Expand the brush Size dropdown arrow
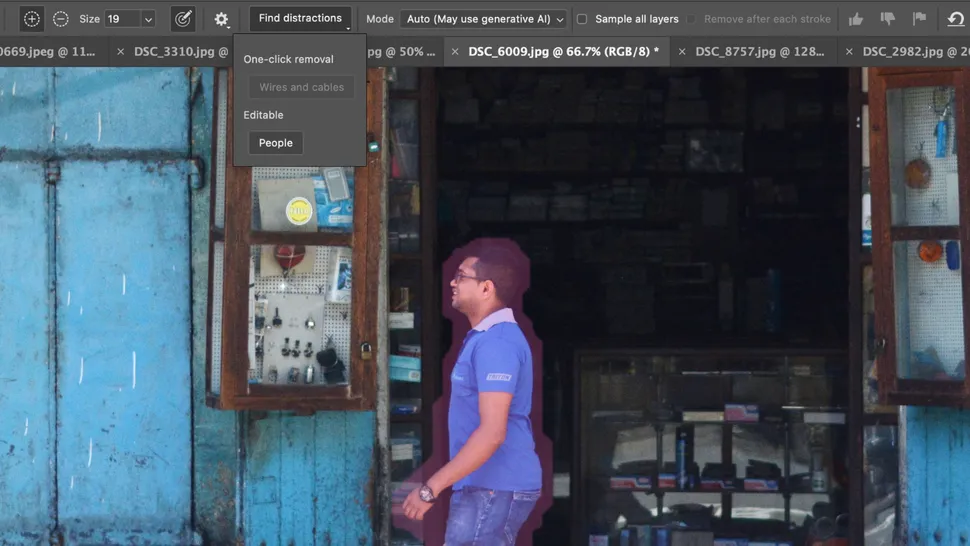Image resolution: width=970 pixels, height=546 pixels. click(x=148, y=19)
